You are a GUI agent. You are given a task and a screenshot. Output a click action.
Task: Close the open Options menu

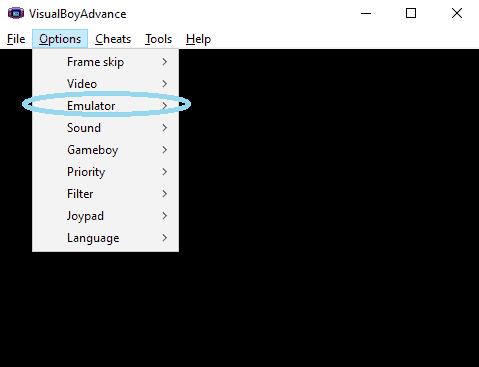60,39
